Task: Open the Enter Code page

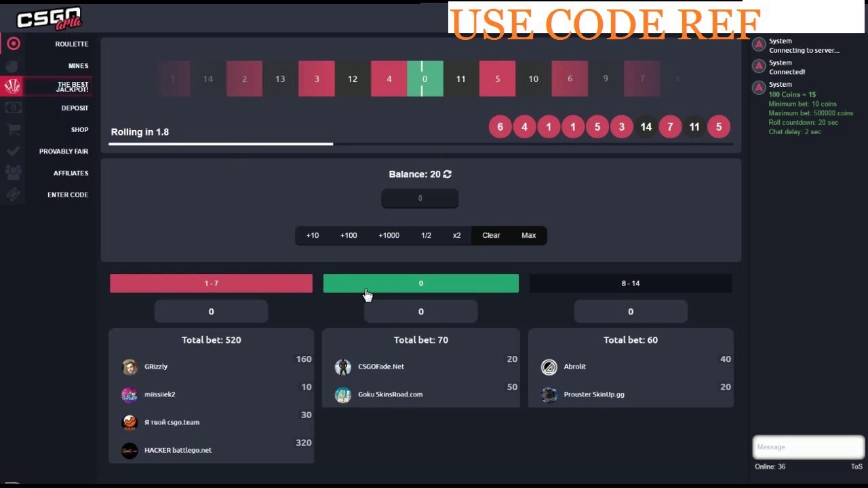Action: pyautogui.click(x=68, y=195)
